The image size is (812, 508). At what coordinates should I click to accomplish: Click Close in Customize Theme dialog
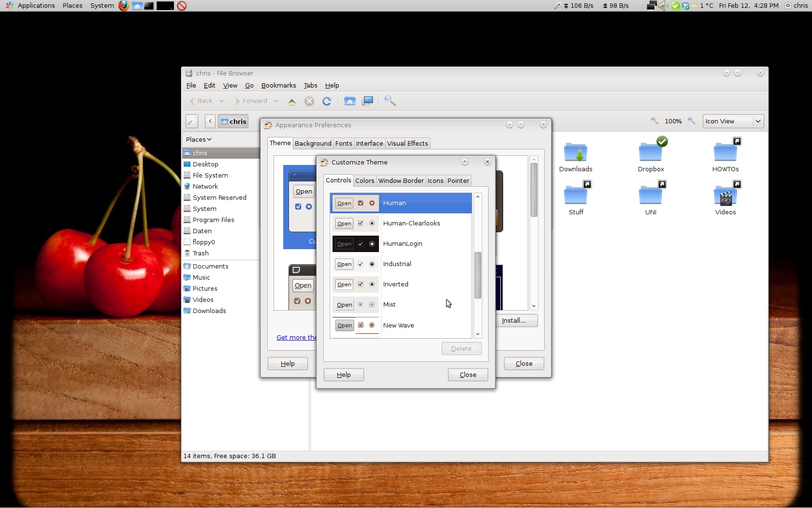click(x=468, y=375)
